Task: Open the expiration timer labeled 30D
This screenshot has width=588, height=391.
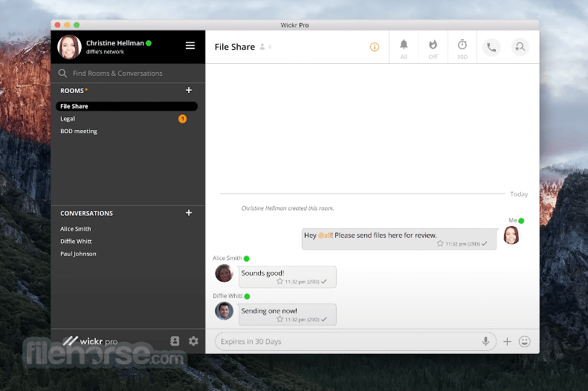Action: pyautogui.click(x=462, y=48)
